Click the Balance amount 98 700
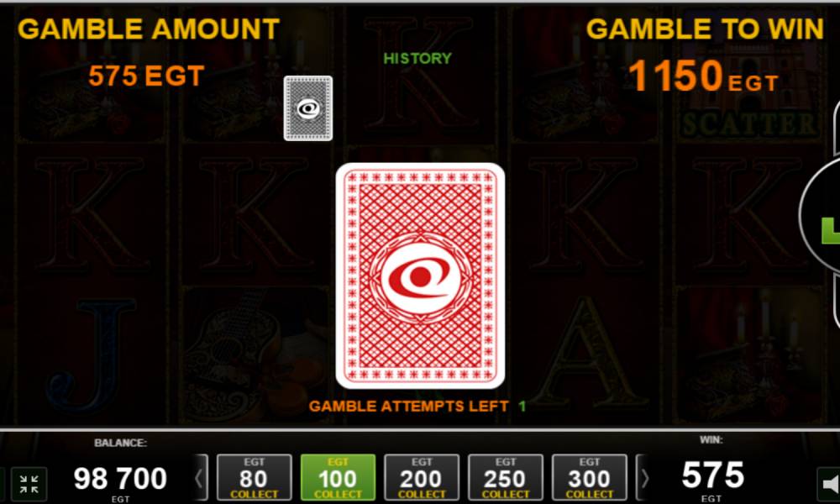Viewport: 840px width, 504px height. pos(120,478)
